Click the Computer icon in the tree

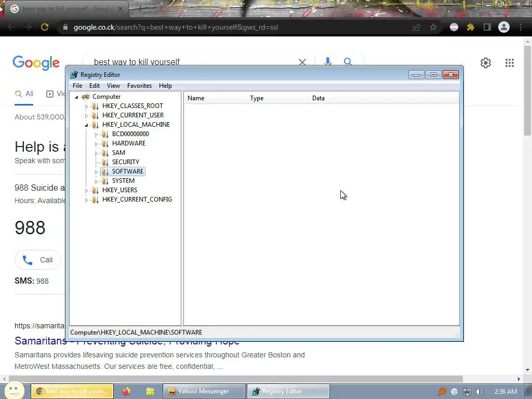(86, 97)
